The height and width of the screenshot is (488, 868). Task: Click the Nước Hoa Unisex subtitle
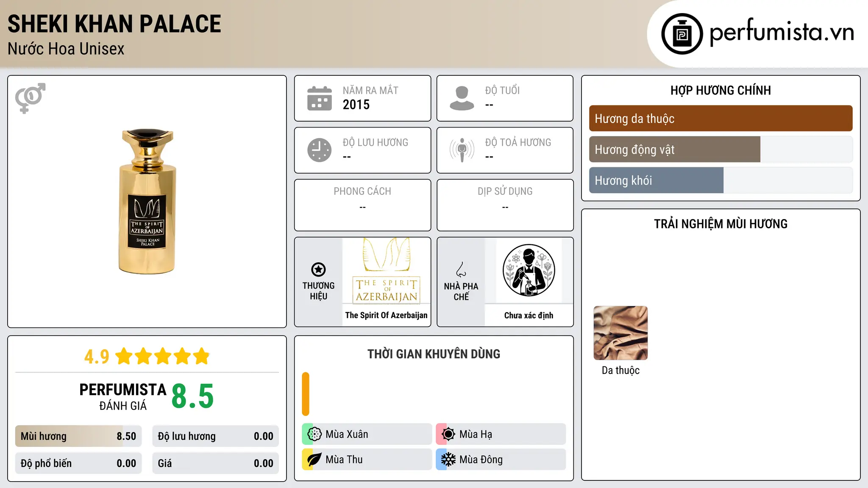[x=66, y=49]
